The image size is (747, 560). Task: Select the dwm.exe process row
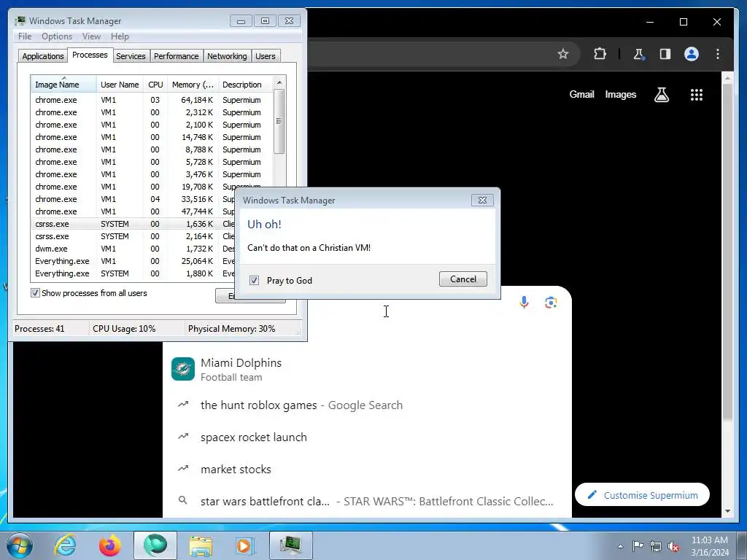coord(133,249)
